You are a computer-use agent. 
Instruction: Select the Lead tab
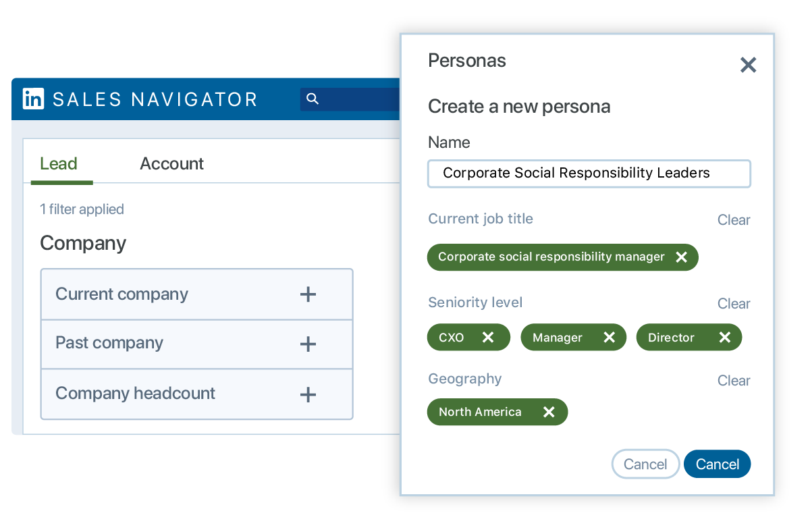point(59,163)
